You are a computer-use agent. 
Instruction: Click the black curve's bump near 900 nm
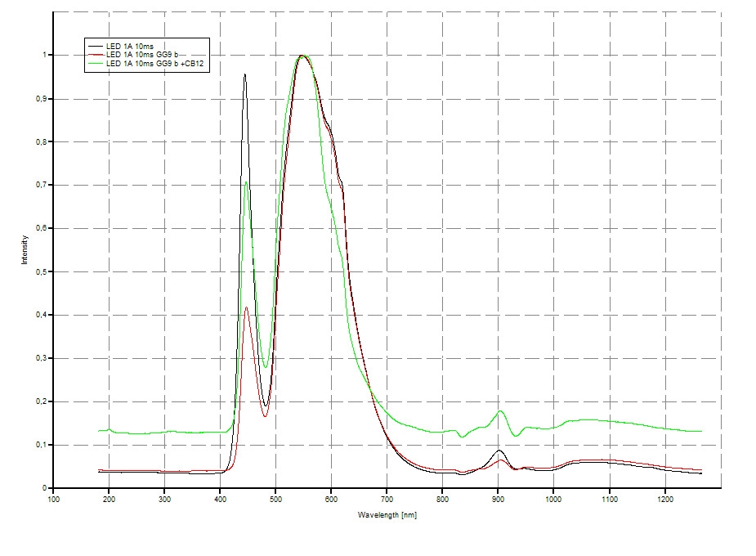[499, 451]
